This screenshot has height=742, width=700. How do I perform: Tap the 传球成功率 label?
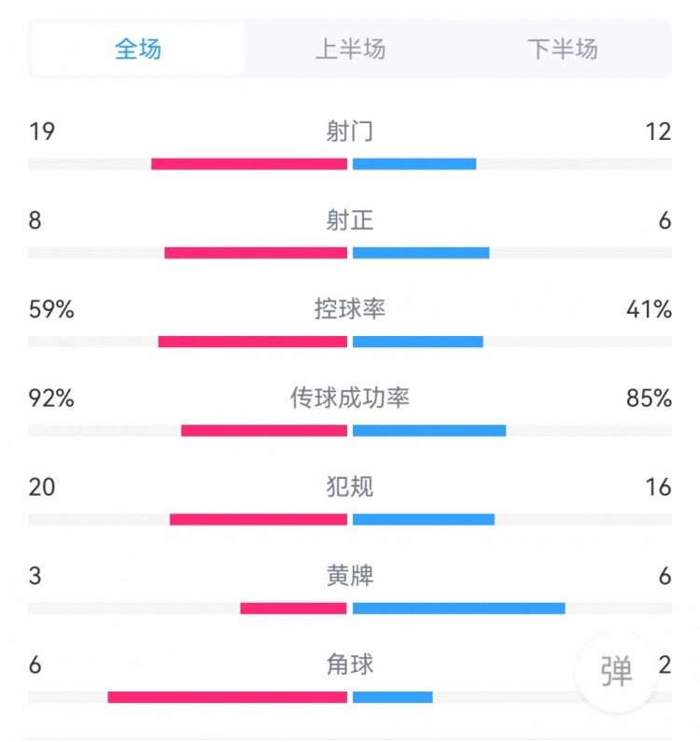point(350,399)
